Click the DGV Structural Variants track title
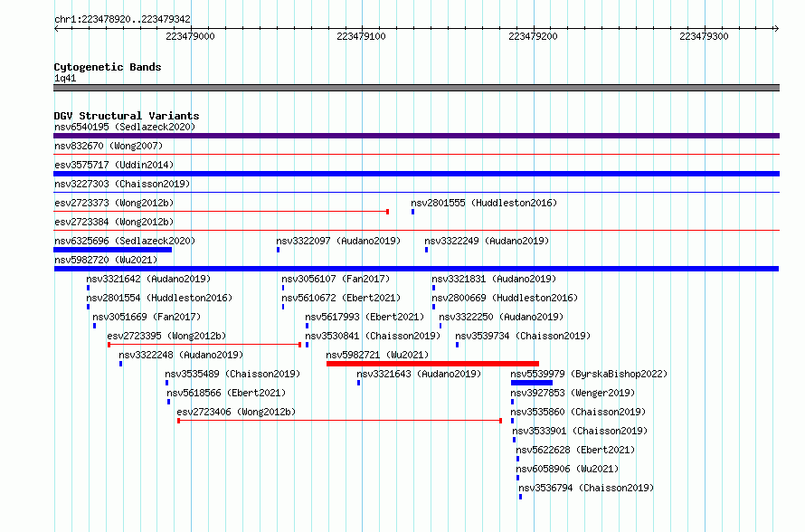The width and height of the screenshot is (805, 532). tap(127, 116)
